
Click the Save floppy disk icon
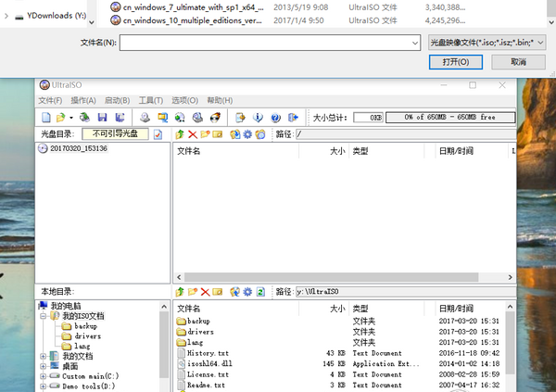[x=102, y=118]
